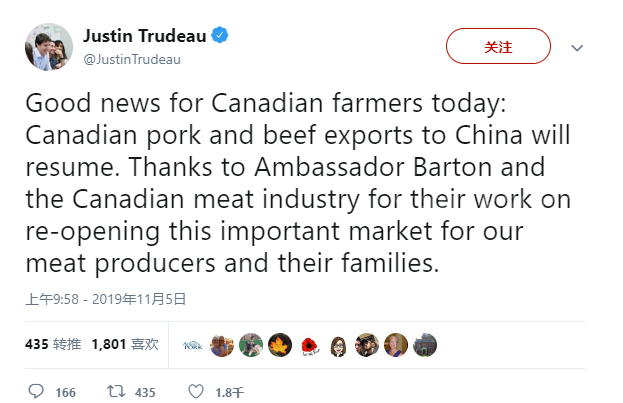Viewport: 623px width, 403px height.
Task: View the 1,801 喜欢 likes list
Action: 124,344
